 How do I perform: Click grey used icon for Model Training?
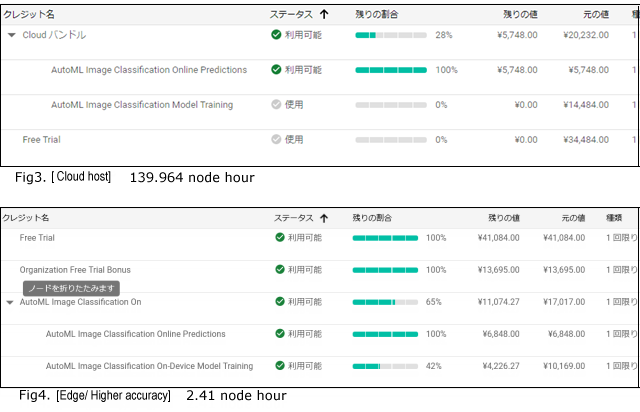[x=276, y=105]
